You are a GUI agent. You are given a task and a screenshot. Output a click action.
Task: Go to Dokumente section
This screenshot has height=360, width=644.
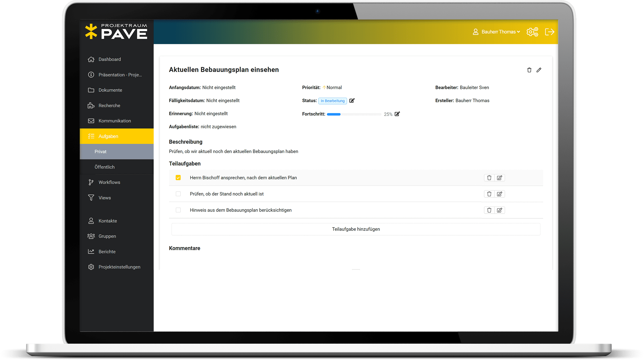tap(117, 90)
